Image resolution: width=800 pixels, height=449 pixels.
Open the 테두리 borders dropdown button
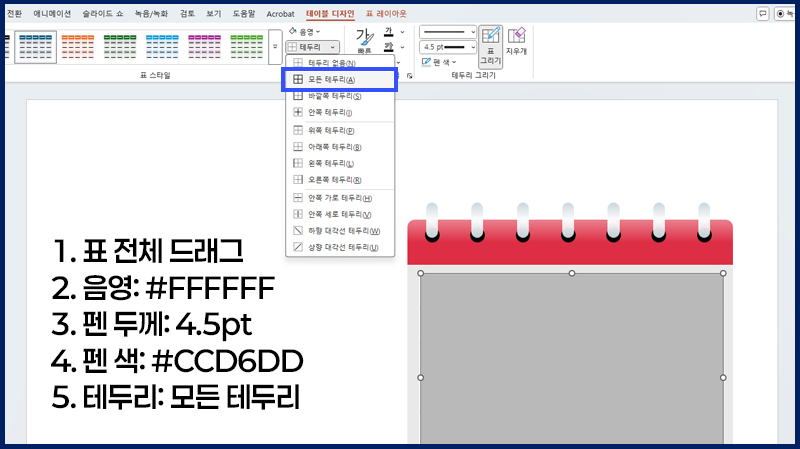[312, 47]
